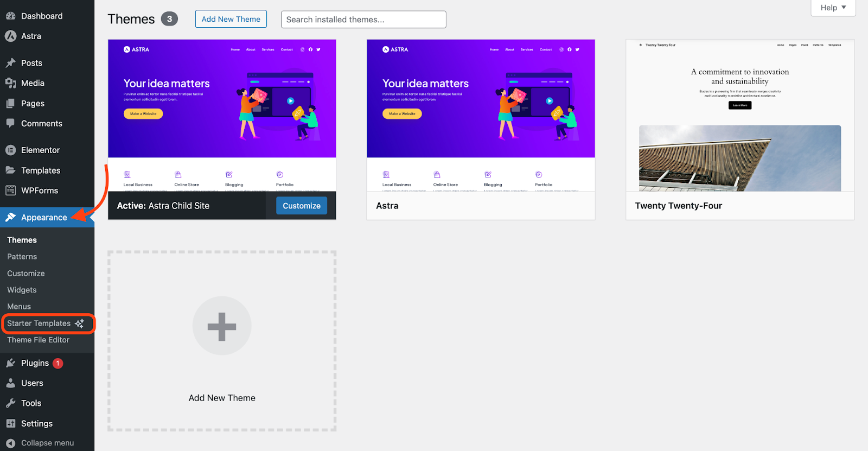Click the Posts pushpin icon

pos(10,63)
